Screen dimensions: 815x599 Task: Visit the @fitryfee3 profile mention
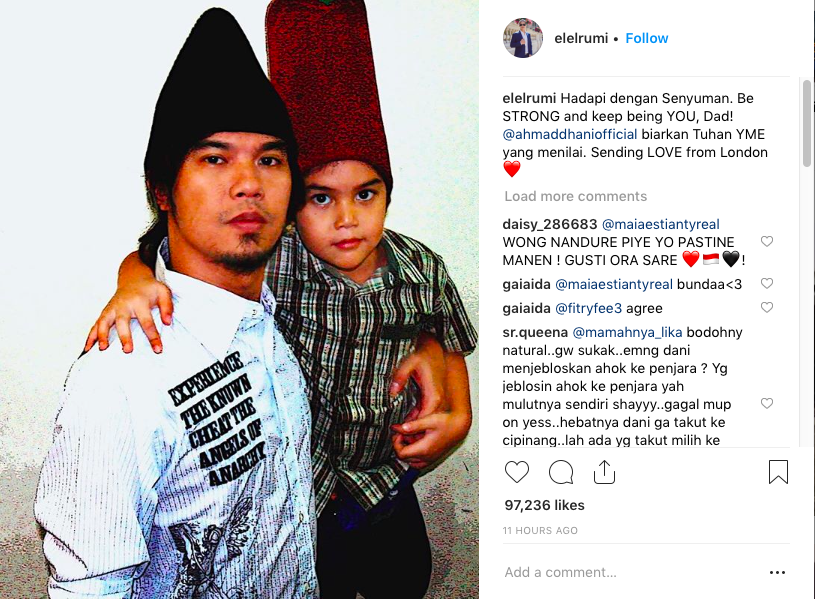tap(588, 308)
